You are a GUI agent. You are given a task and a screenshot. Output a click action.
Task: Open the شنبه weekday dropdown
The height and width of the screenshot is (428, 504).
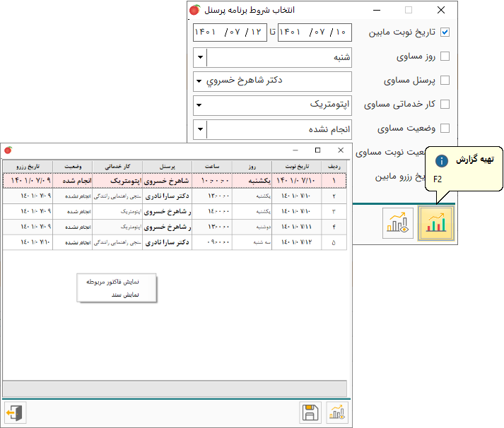[x=200, y=57]
